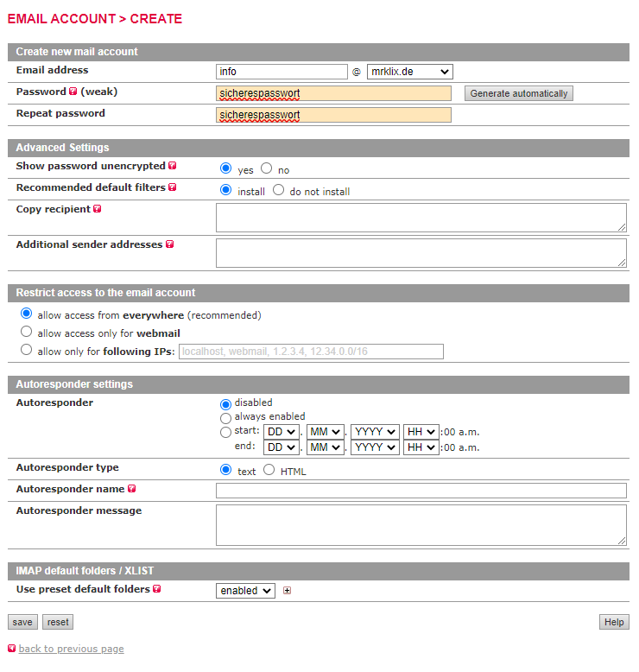Image resolution: width=639 pixels, height=672 pixels.
Task: Select allow access only for webmail
Action: (x=26, y=332)
